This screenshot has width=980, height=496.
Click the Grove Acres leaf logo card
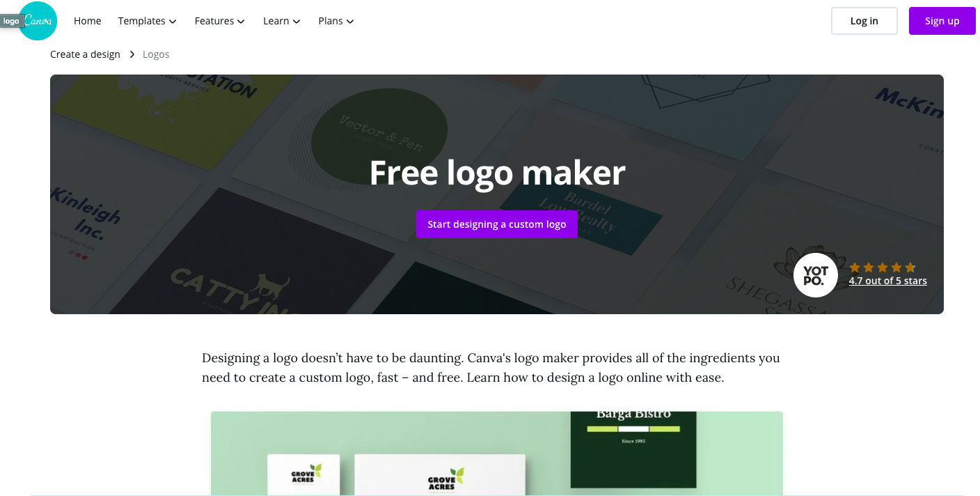pos(440,475)
